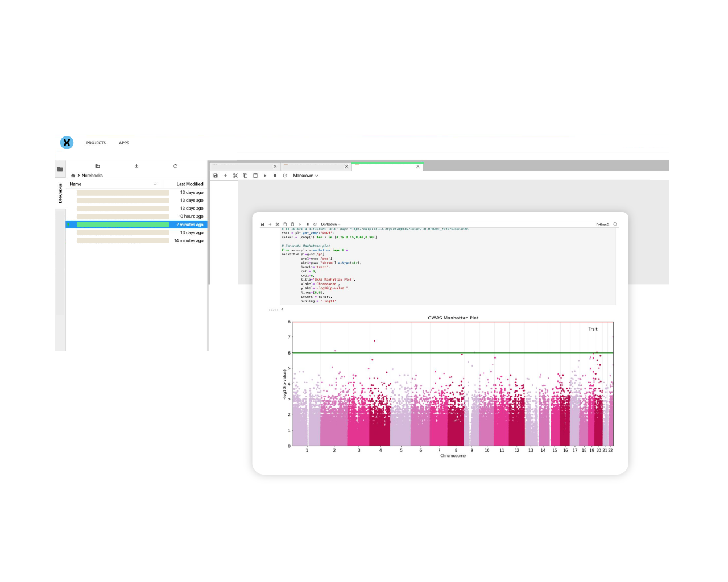Copy the selected cell using the copy icon
The height and width of the screenshot is (582, 728).
pos(285,224)
